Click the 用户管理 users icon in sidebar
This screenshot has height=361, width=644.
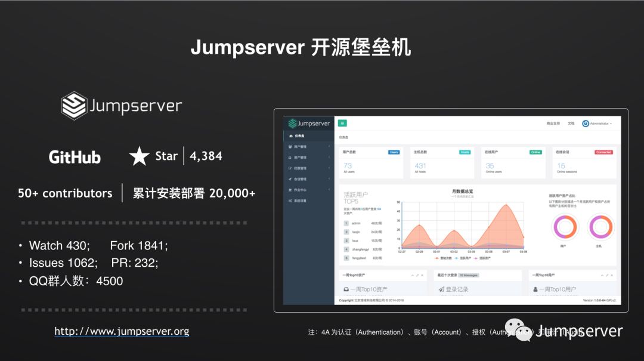[290, 147]
